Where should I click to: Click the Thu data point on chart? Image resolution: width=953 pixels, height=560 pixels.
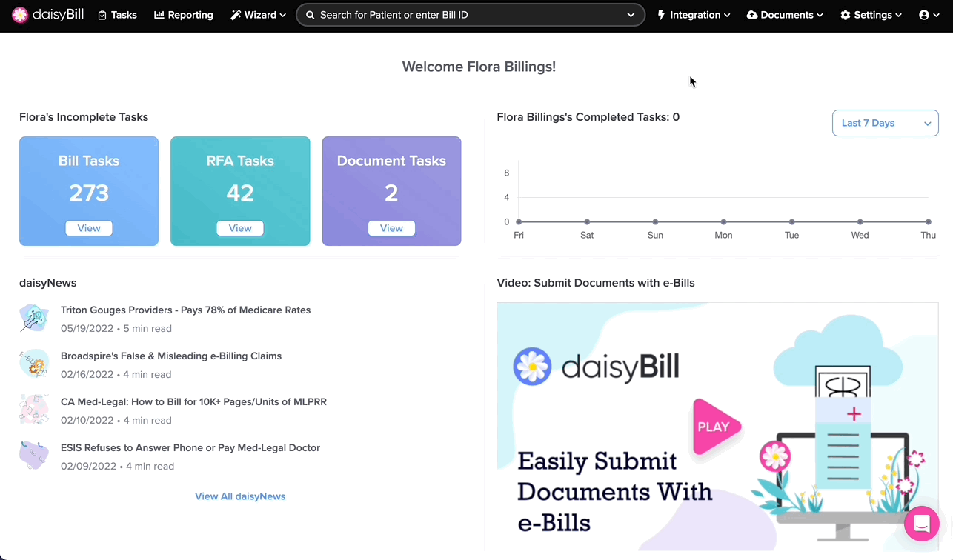pyautogui.click(x=928, y=221)
